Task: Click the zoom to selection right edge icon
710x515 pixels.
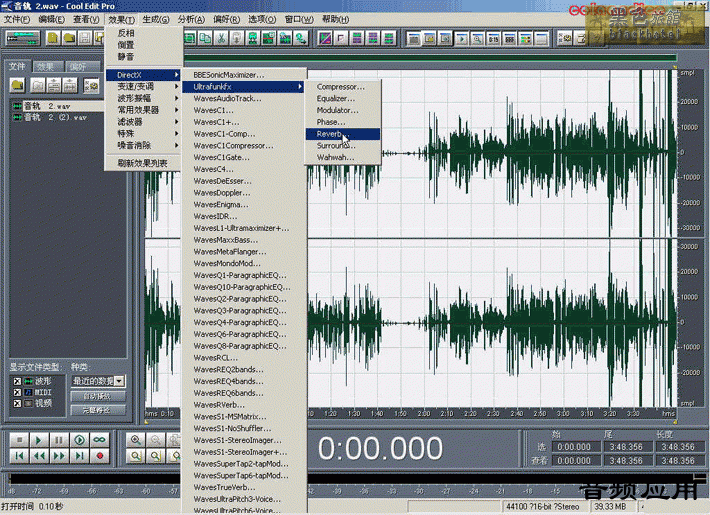Action: [155, 456]
